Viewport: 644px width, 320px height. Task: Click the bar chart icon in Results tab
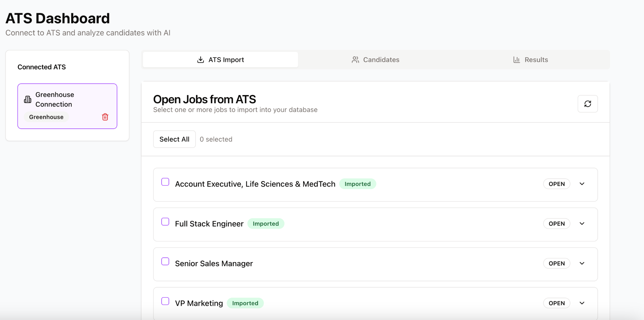(x=517, y=60)
